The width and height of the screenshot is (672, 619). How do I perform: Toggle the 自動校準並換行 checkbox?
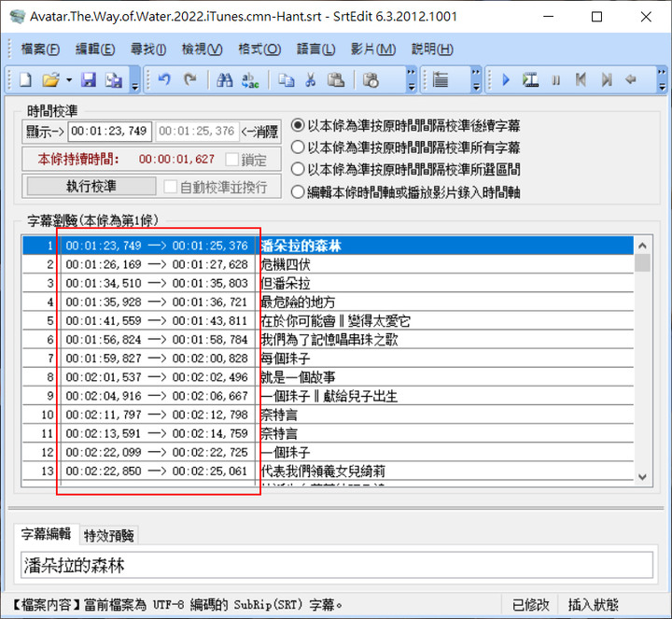[x=171, y=187]
